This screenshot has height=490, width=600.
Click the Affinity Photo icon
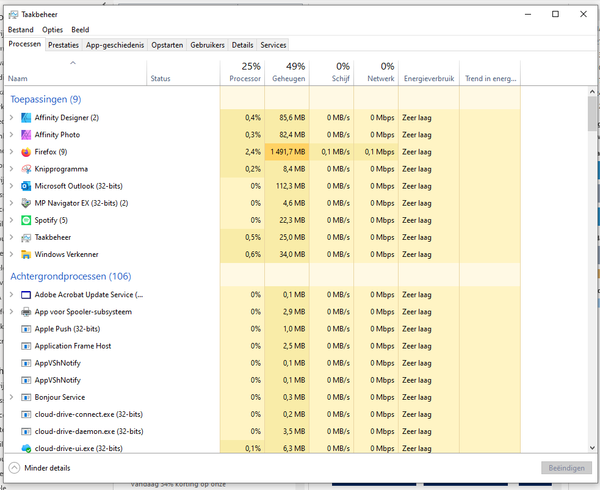[26, 135]
